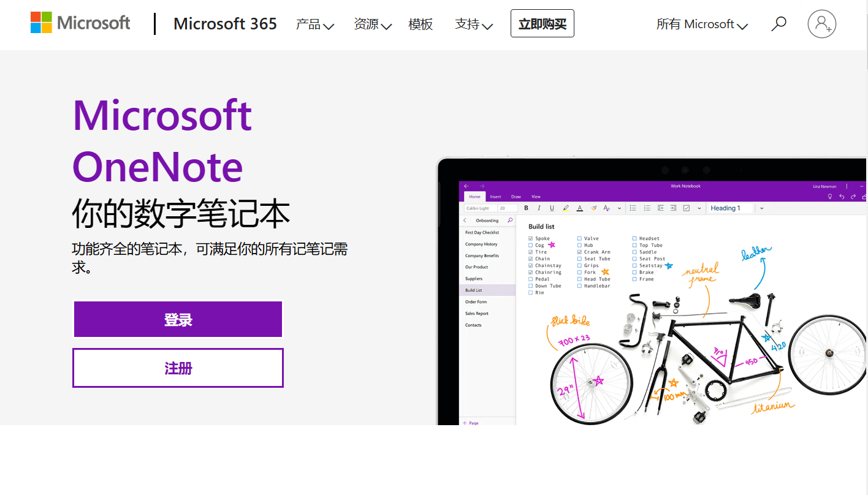Apply Italic in the OneNote preview toolbar
Image resolution: width=868 pixels, height=495 pixels.
click(x=539, y=208)
